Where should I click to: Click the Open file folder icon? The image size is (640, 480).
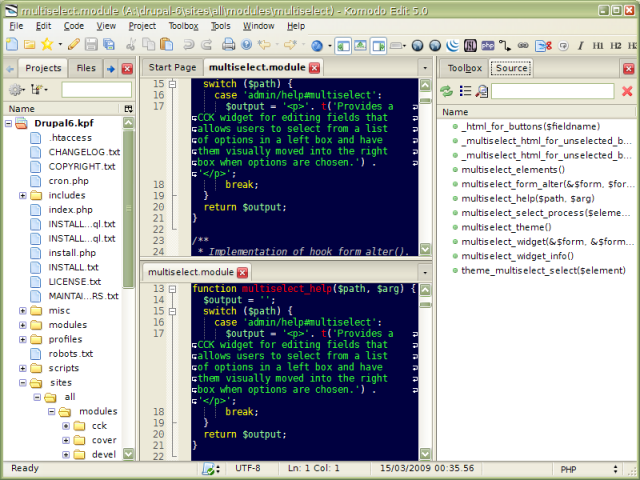point(29,44)
